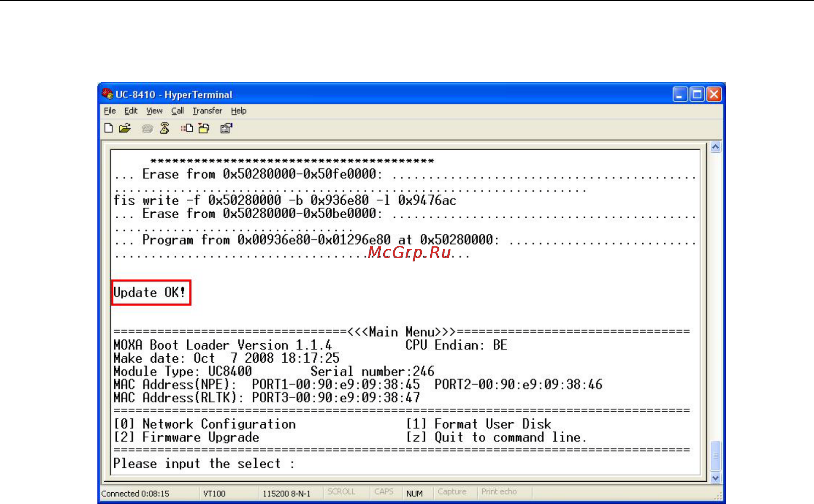814x504 pixels.
Task: Open the File menu
Action: click(110, 111)
